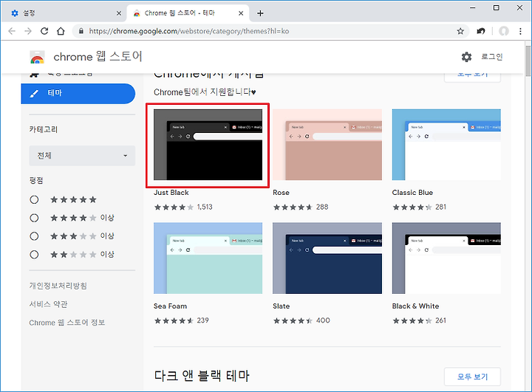Click the 다크 앤 블랙 테마 heading
This screenshot has height=392, width=532.
pyautogui.click(x=202, y=376)
